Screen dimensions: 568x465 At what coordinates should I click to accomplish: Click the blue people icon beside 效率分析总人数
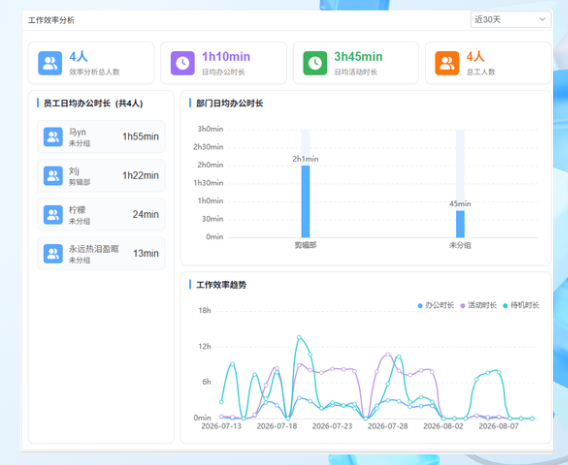click(x=50, y=63)
